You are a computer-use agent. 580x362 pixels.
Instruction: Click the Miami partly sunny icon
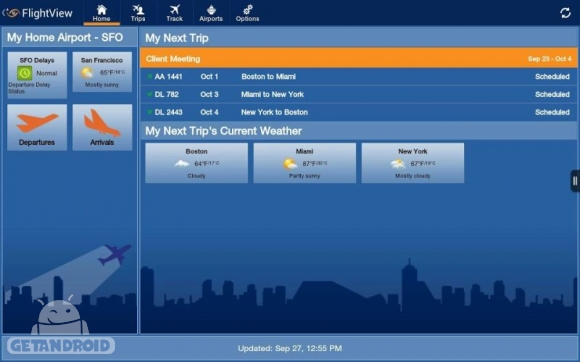point(290,163)
